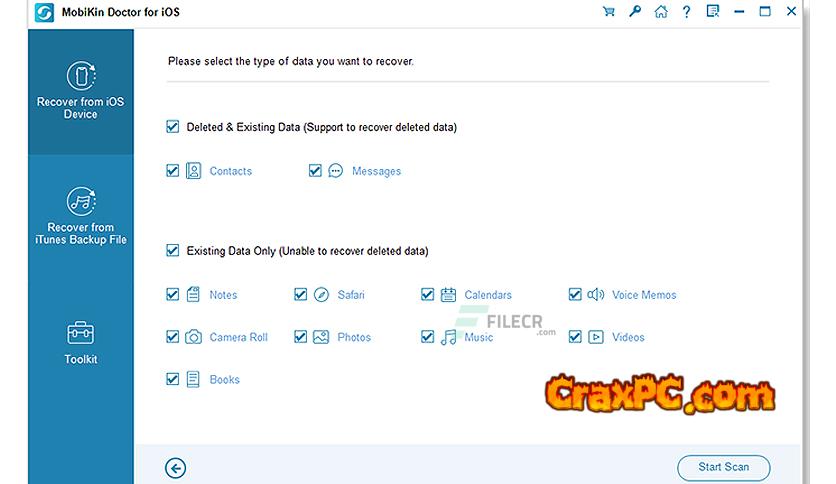Click the Voice Memos label

(x=644, y=295)
